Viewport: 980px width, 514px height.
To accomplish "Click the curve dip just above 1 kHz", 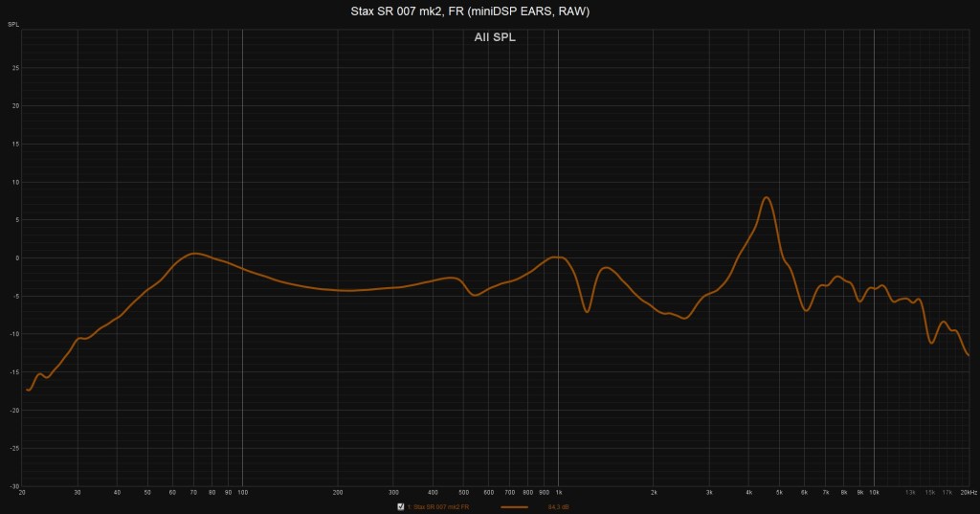I will click(587, 311).
